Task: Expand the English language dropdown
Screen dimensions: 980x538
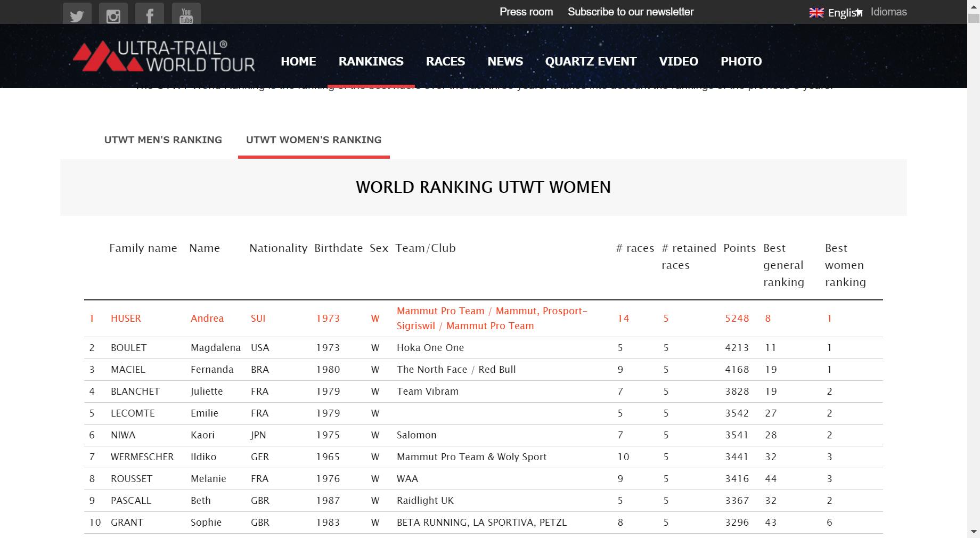Action: (844, 13)
